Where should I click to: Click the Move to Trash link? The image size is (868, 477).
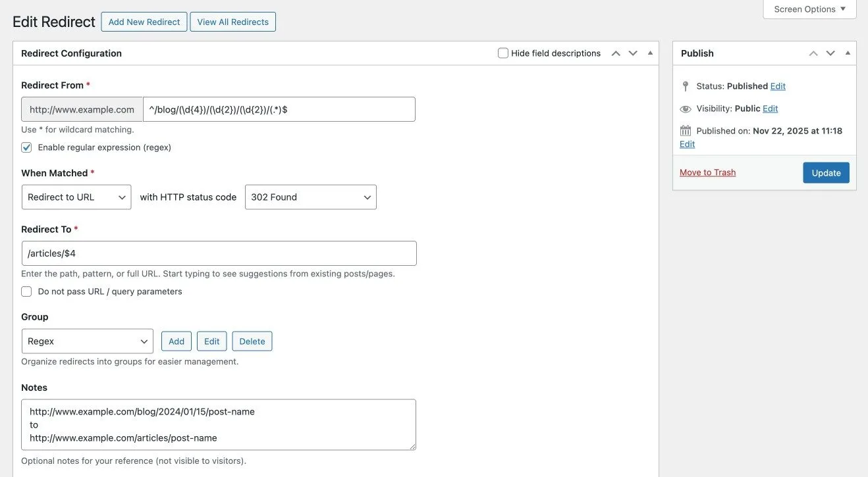pos(707,172)
